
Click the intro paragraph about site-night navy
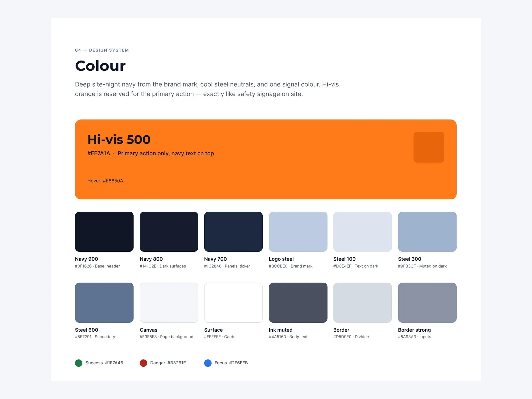(x=207, y=89)
